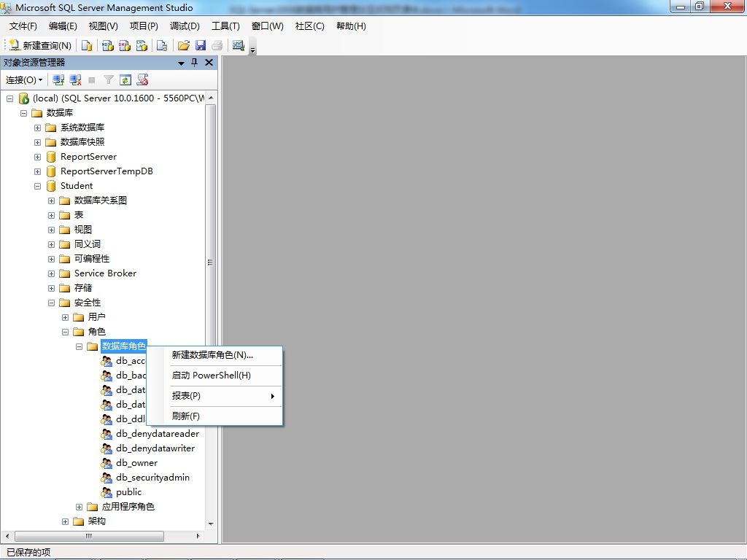
Task: Collapse the Student database node
Action: (37, 186)
